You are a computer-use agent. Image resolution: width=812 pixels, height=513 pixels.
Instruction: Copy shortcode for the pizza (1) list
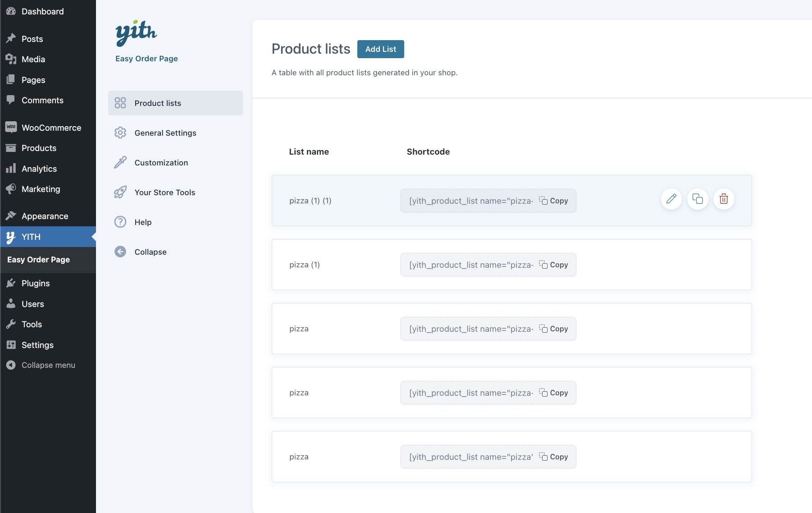(x=554, y=265)
